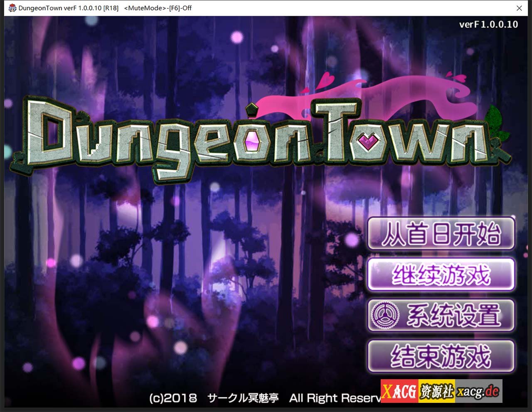Screen dimensions: 532x412
Task: Click the (c)2018 サークル冥魅亭 copyright text
Action: click(x=210, y=397)
